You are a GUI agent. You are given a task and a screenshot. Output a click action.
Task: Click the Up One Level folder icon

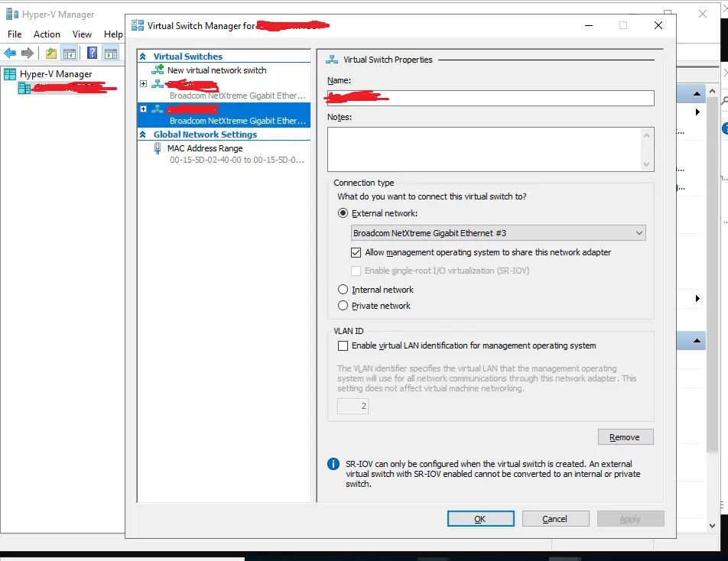click(51, 54)
